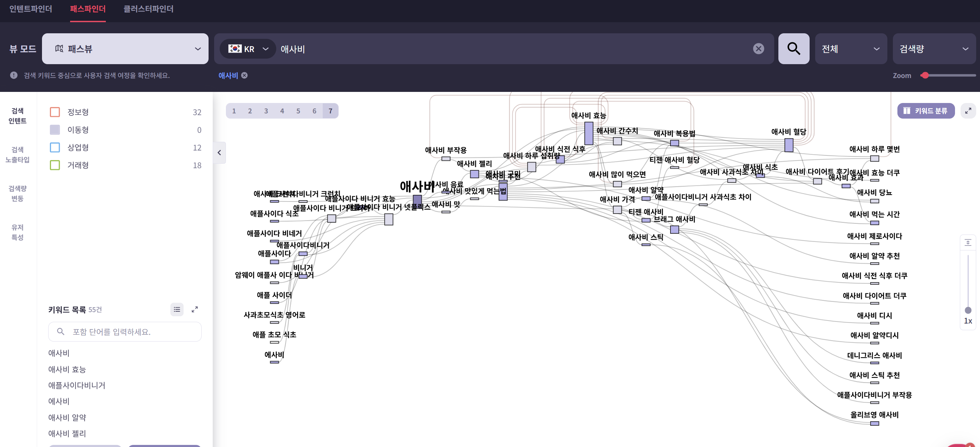Open the 패스뷰 view mode dropdown

(x=125, y=49)
